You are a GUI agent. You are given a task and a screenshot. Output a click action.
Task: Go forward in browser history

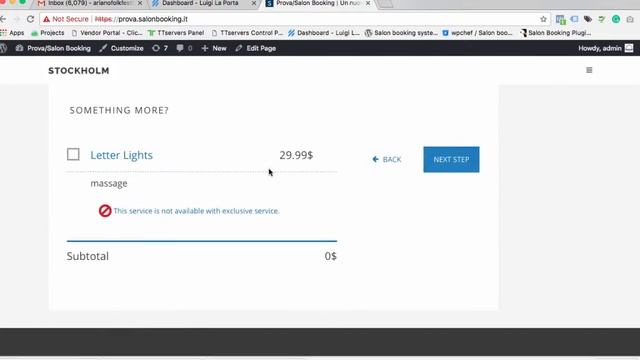click(16, 19)
